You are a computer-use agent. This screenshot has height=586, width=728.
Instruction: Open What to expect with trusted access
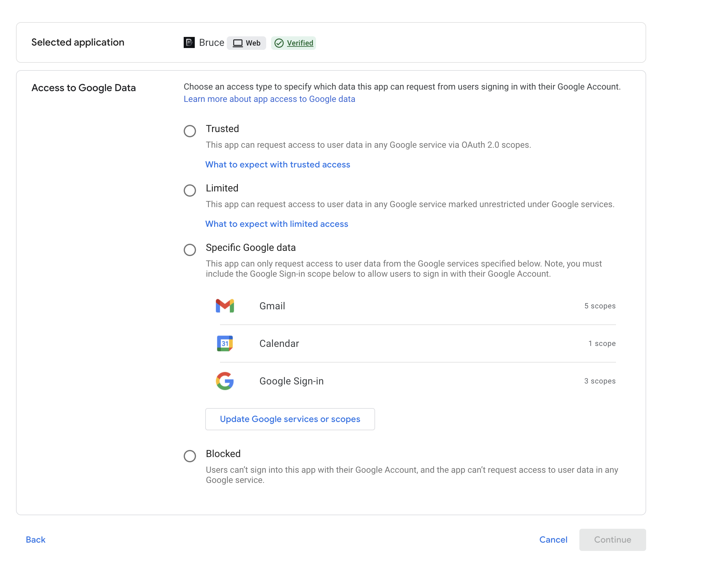(x=278, y=164)
